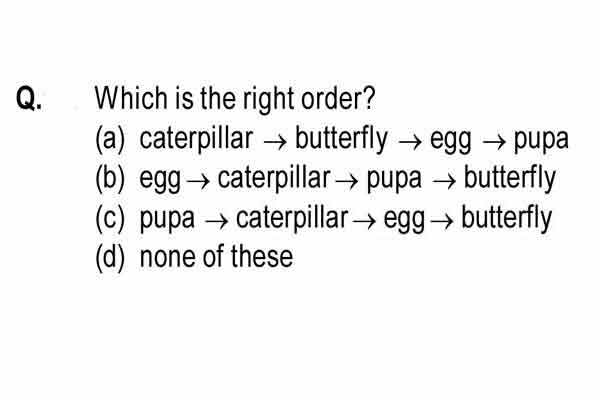Click 'caterpillar' in option (a)

pyautogui.click(x=196, y=139)
